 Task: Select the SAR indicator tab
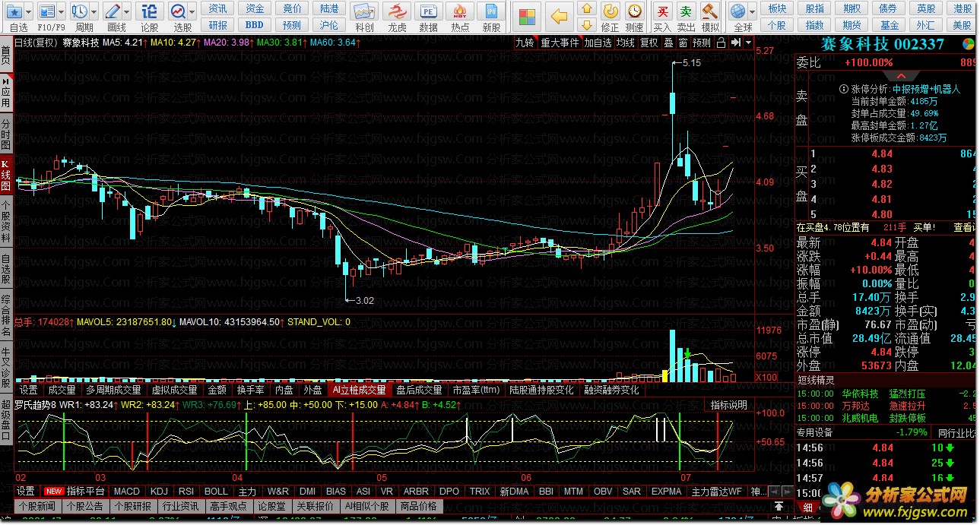tap(632, 492)
